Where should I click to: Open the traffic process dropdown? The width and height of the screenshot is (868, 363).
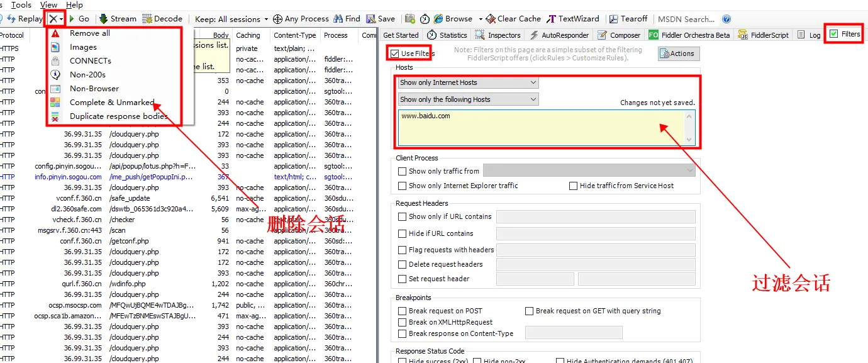tap(589, 171)
